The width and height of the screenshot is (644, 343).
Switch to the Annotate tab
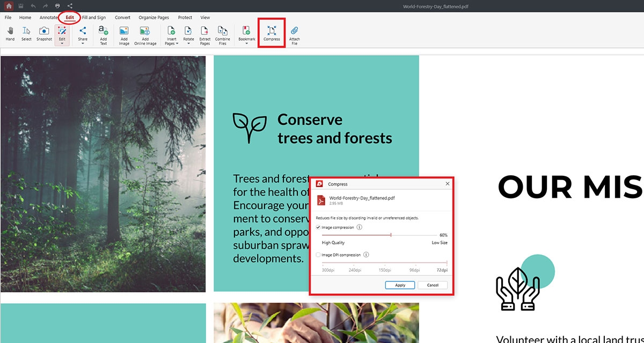click(x=48, y=18)
